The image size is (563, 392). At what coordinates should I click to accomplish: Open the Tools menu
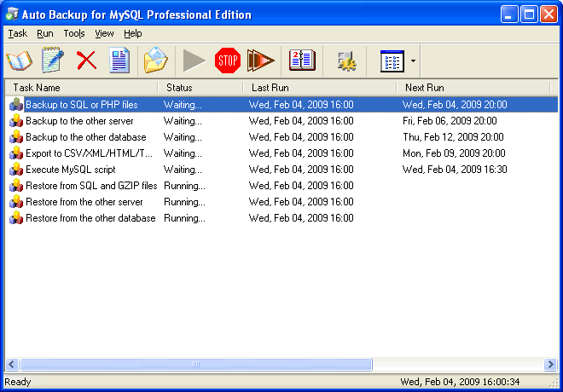pyautogui.click(x=74, y=33)
